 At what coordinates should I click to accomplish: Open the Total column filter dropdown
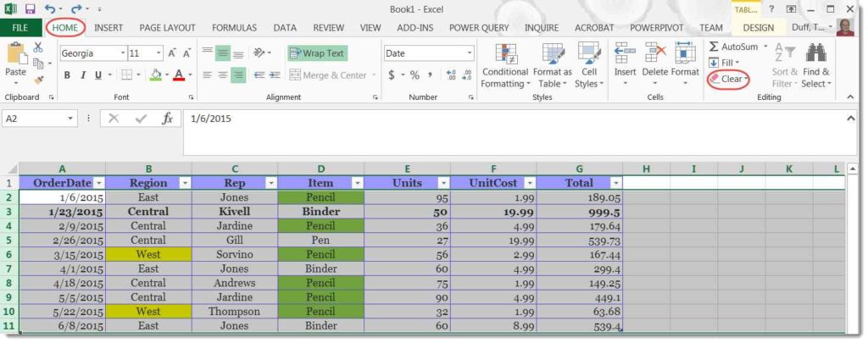pos(616,183)
